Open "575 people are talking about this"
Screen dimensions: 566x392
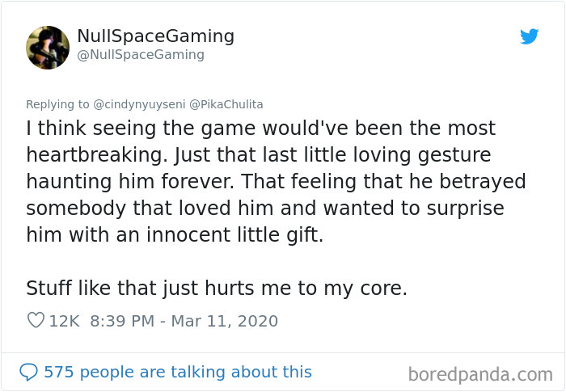click(x=177, y=372)
